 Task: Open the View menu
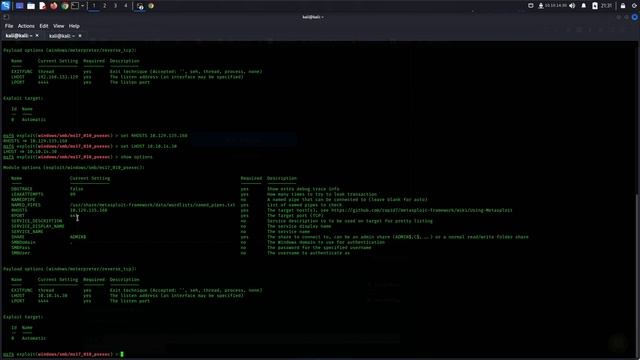point(58,26)
